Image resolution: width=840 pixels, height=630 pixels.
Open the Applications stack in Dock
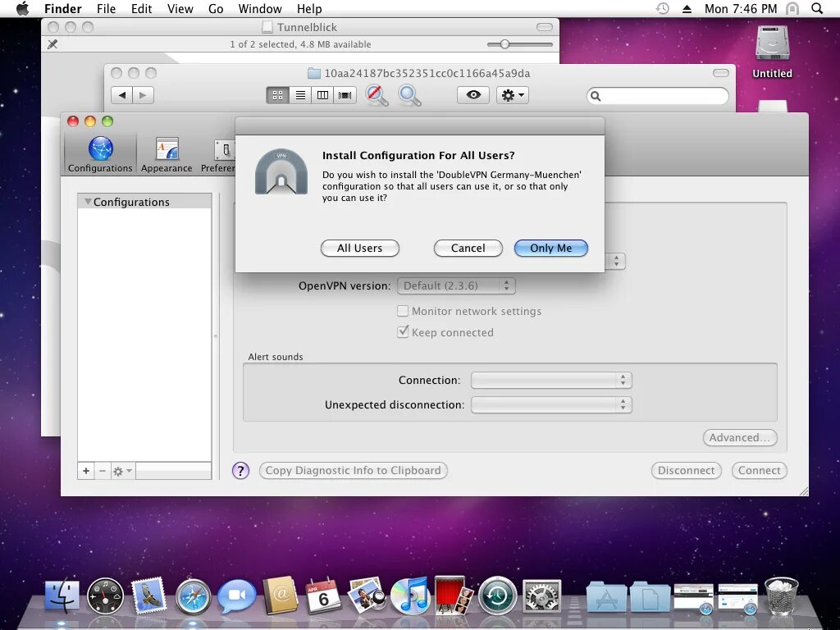[606, 596]
